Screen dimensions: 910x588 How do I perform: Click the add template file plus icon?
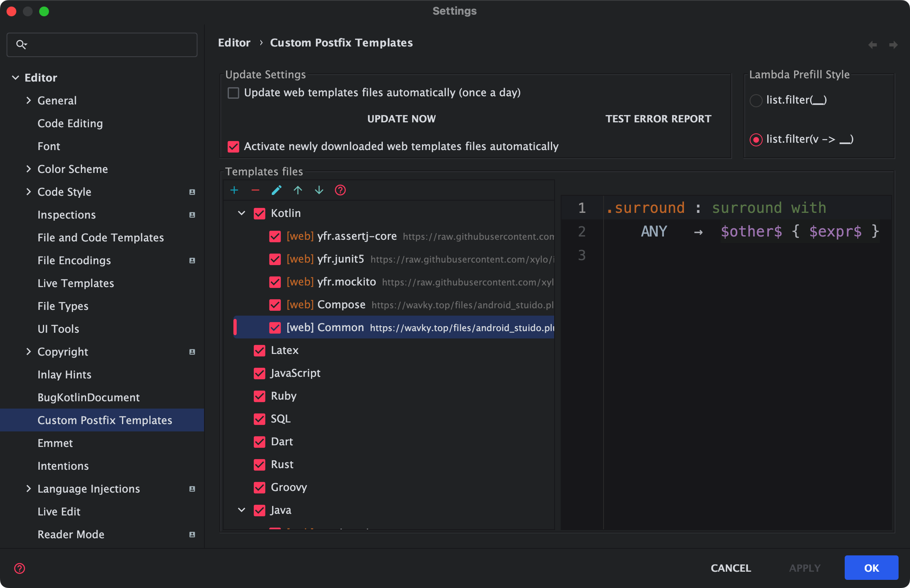pos(234,190)
